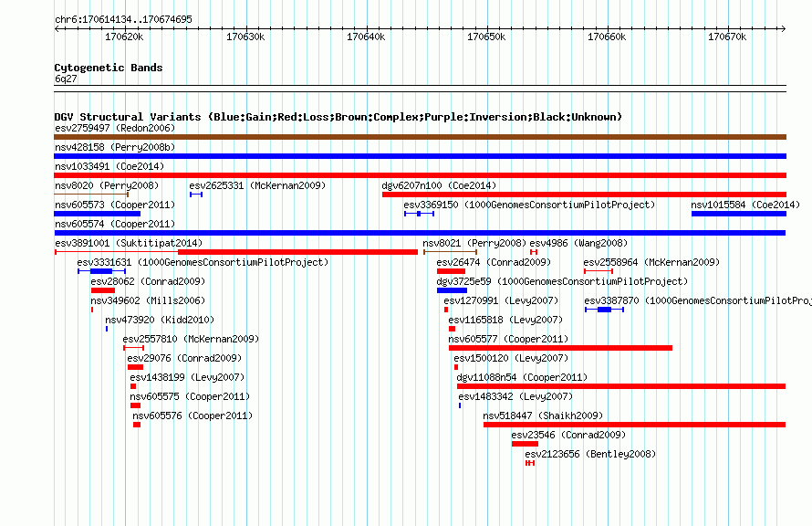Click the Cytogenetic Bands track title
The width and height of the screenshot is (812, 526).
point(109,68)
